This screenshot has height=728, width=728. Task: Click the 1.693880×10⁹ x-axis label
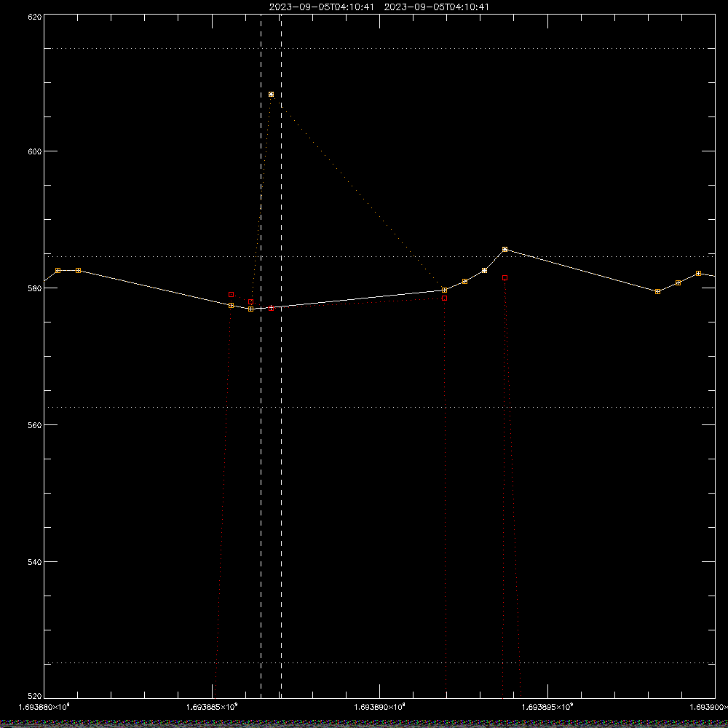coord(44,707)
